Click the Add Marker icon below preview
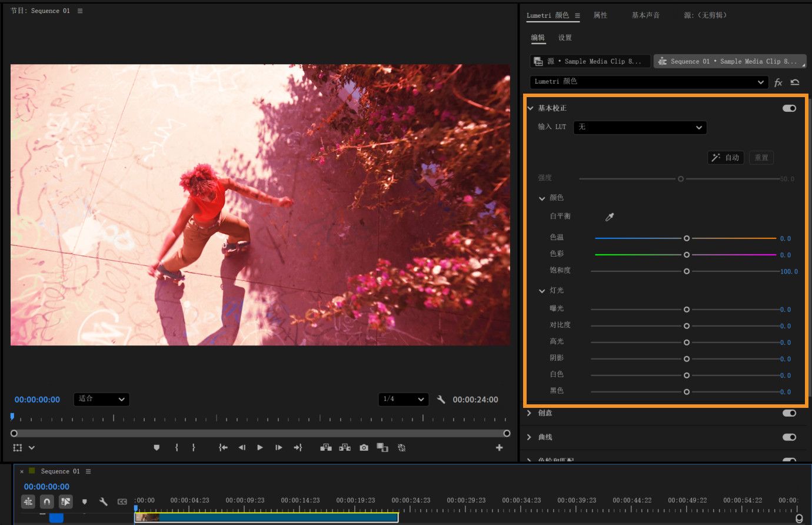Image resolution: width=812 pixels, height=525 pixels. (x=157, y=448)
